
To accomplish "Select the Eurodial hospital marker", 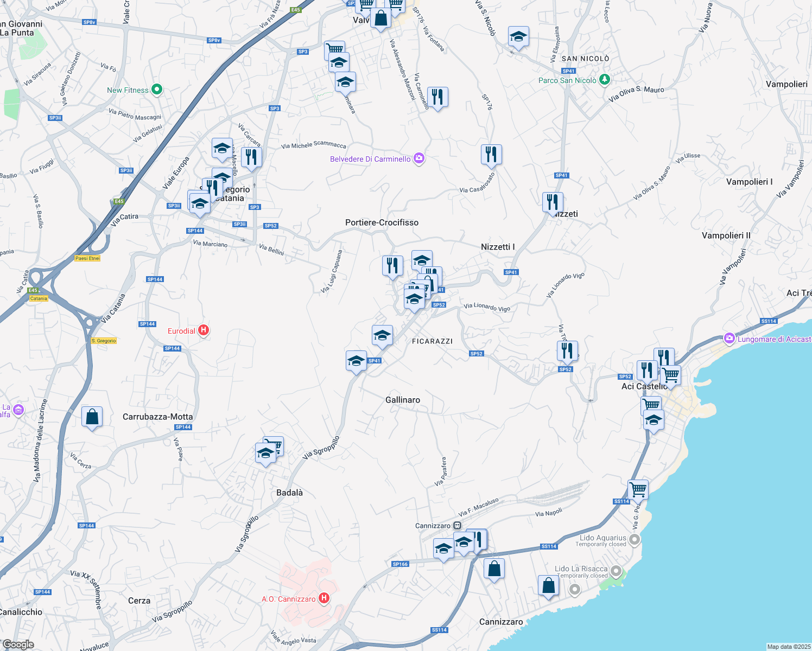I will click(x=204, y=331).
